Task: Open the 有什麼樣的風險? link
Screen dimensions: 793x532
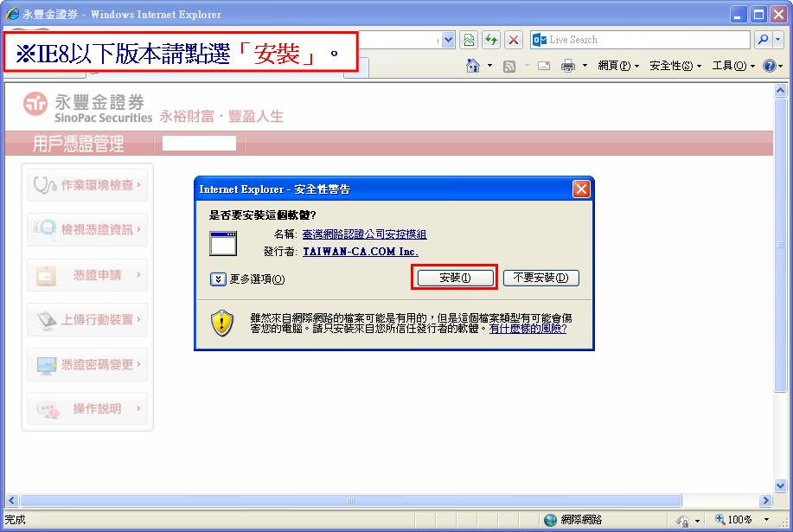Action: tap(528, 329)
